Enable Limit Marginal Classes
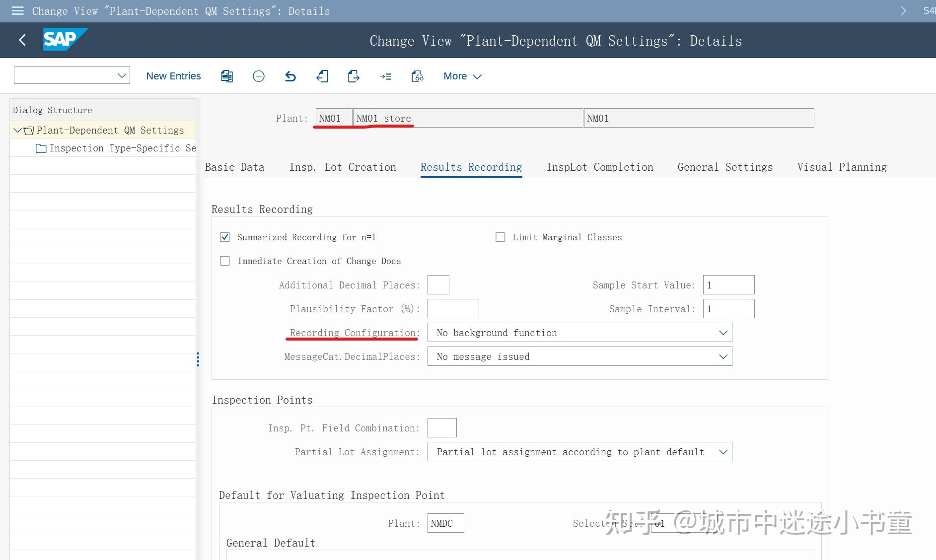The width and height of the screenshot is (936, 560). (x=501, y=237)
